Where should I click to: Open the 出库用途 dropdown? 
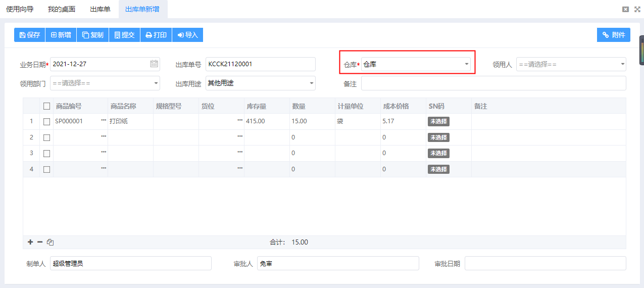pos(260,83)
